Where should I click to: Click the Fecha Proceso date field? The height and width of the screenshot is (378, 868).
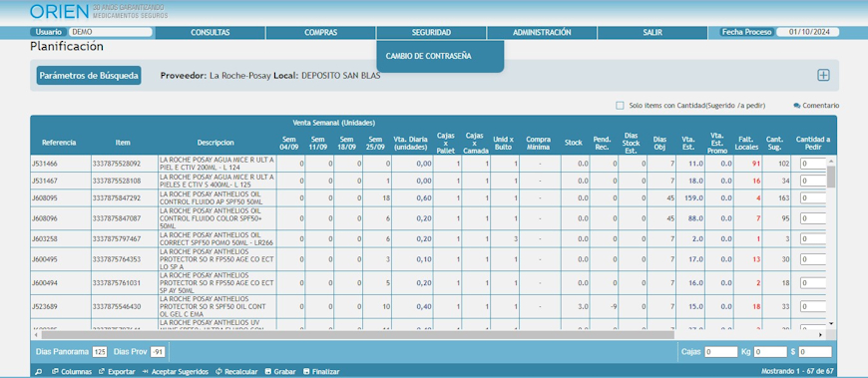point(807,32)
